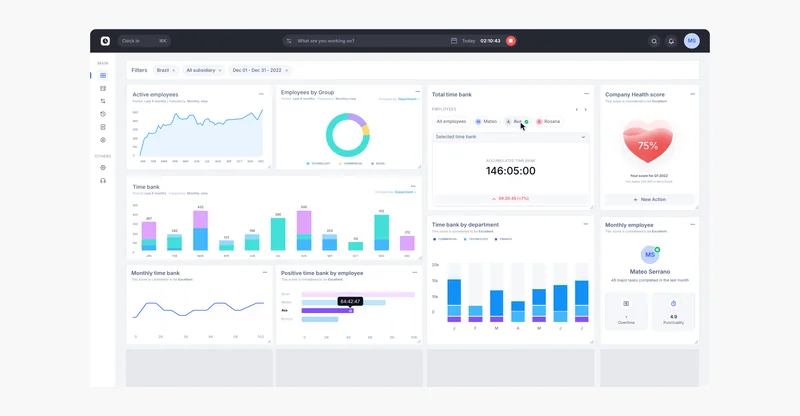Open the dashboard grid icon in sidebar
This screenshot has width=800, height=416.
point(103,76)
